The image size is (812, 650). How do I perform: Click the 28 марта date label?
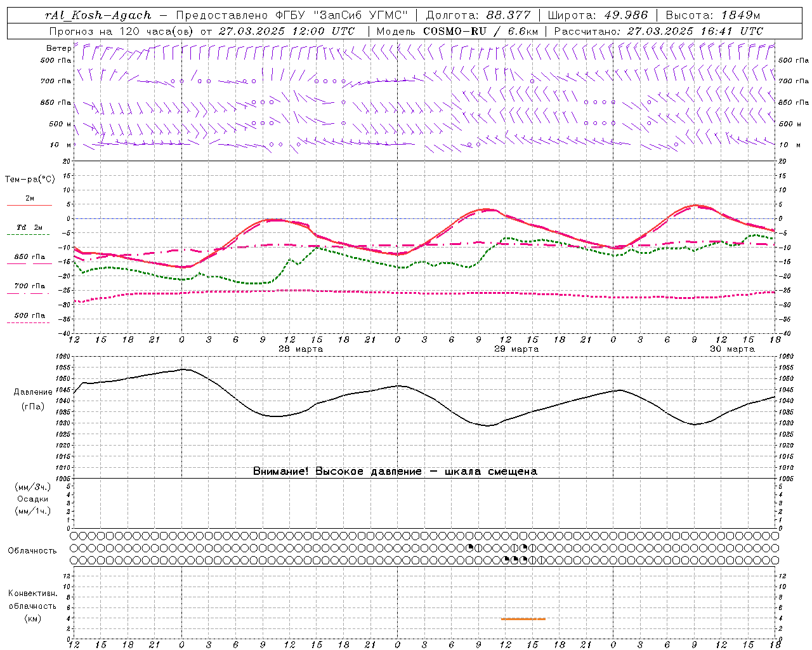tap(301, 349)
